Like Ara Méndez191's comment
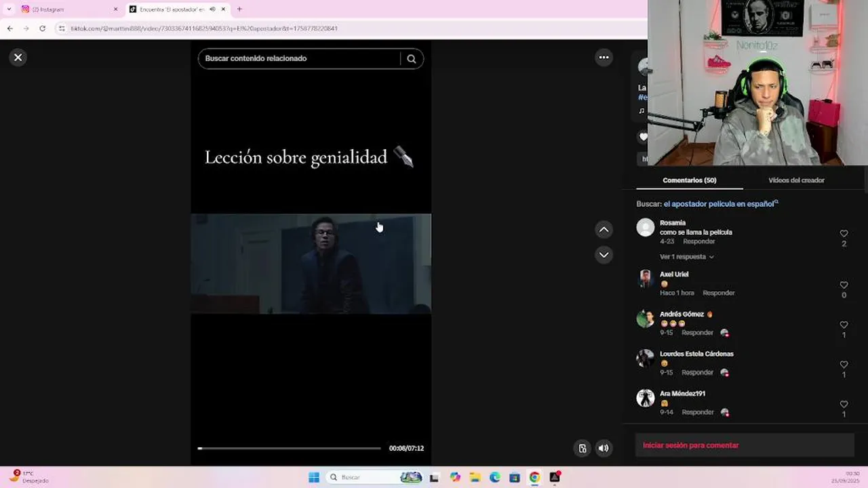Screen dimensions: 868x488 tap(844, 405)
